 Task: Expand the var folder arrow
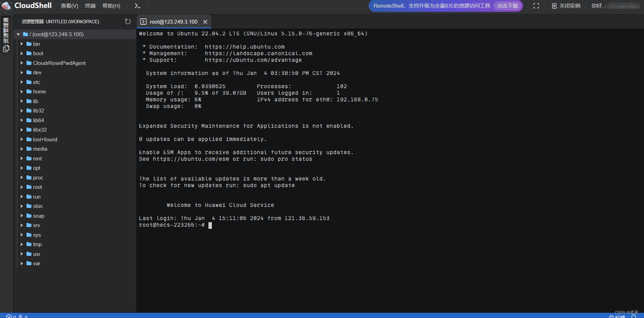(22, 263)
